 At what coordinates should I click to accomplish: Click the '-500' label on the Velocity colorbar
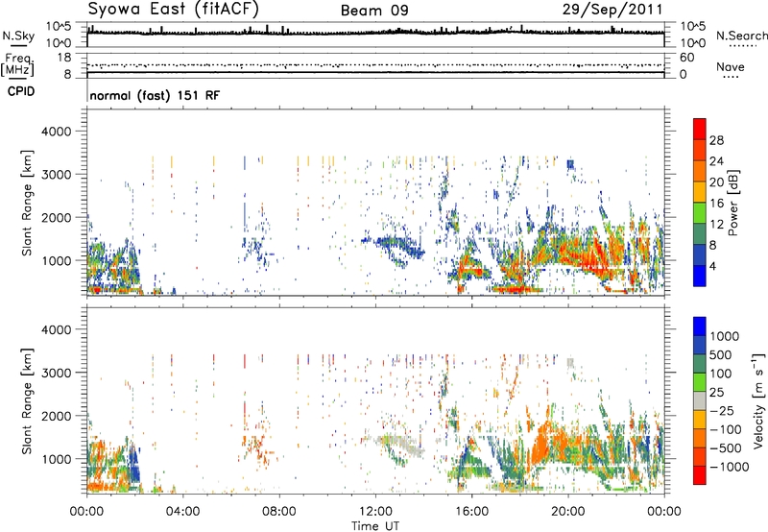tap(726, 448)
